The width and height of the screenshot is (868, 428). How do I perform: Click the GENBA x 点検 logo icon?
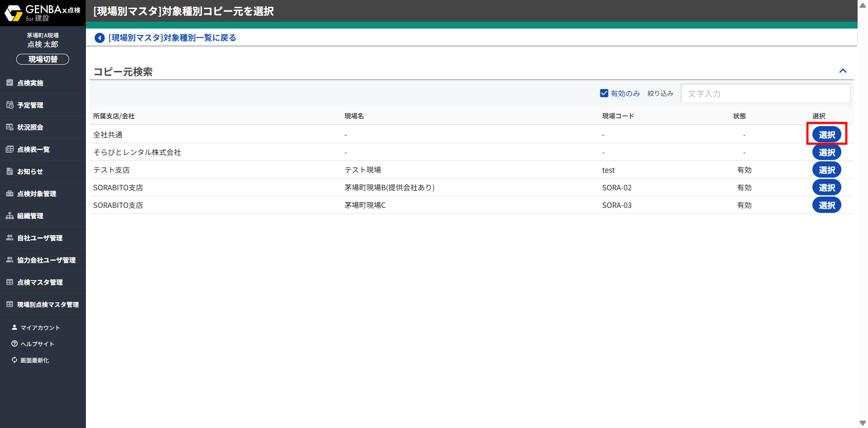click(14, 13)
